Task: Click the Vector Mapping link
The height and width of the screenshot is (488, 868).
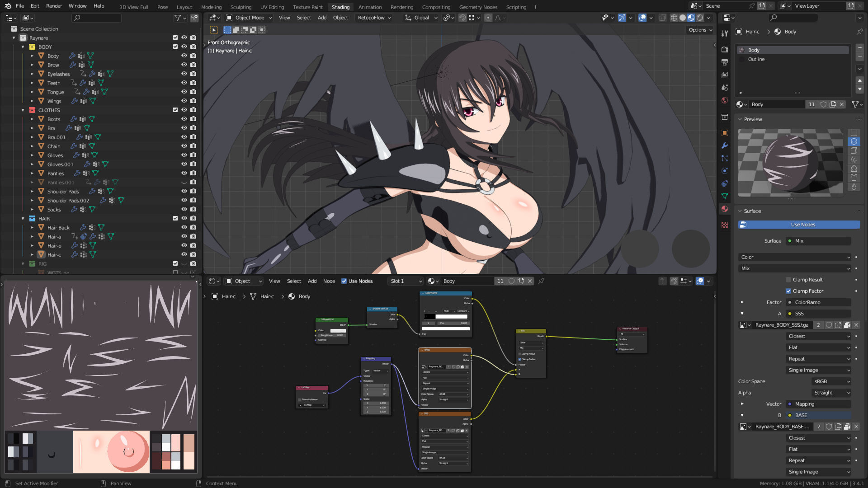Action: click(819, 404)
